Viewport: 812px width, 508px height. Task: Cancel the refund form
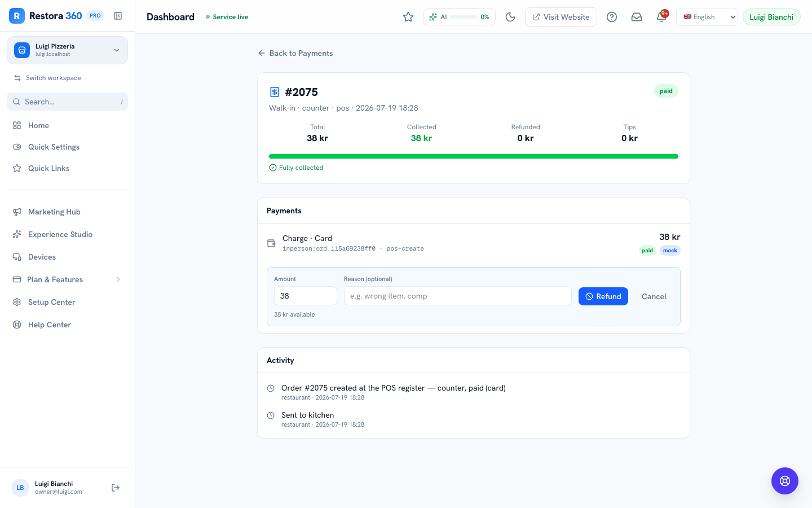654,296
